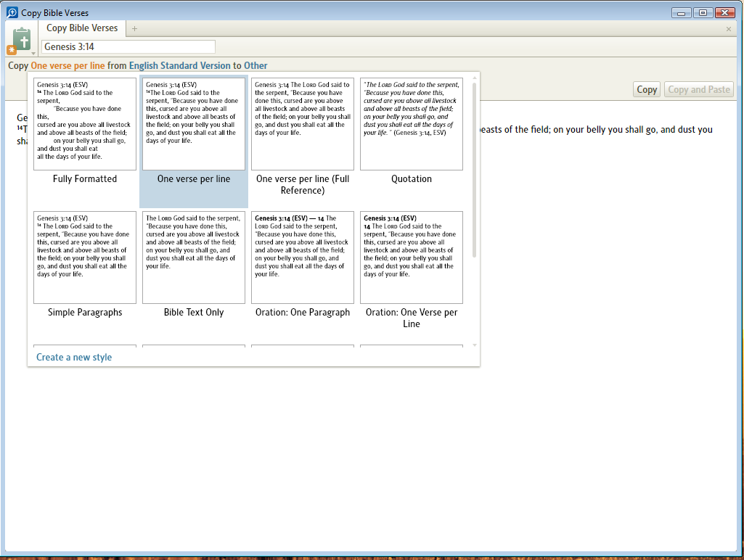The width and height of the screenshot is (744, 560).
Task: Open the Copy Bible Verses panel menu icon
Action: coord(21,41)
